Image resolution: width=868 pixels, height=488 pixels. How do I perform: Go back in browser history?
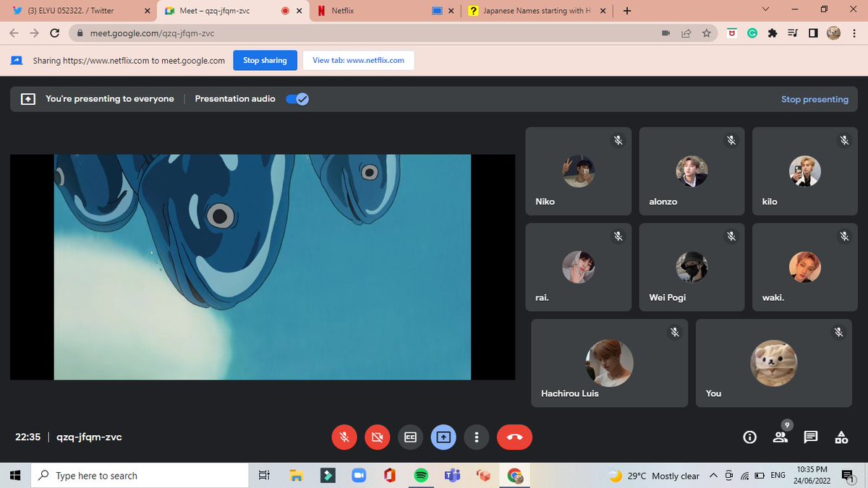[14, 33]
